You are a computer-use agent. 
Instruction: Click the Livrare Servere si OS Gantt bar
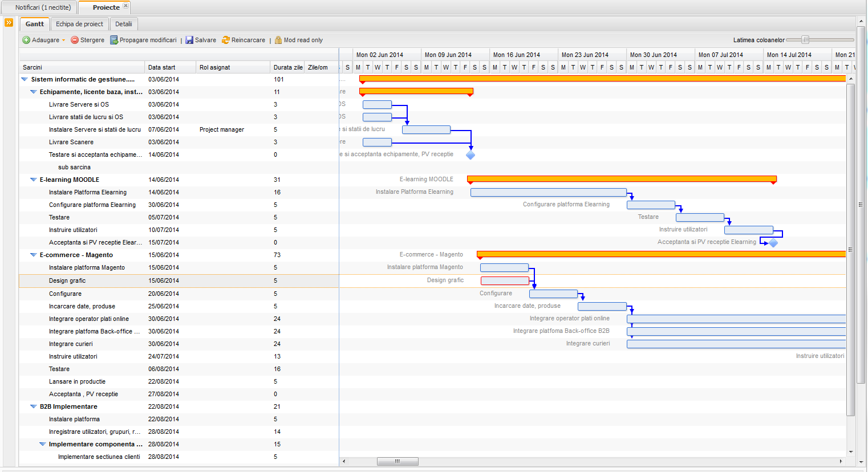pyautogui.click(x=377, y=104)
